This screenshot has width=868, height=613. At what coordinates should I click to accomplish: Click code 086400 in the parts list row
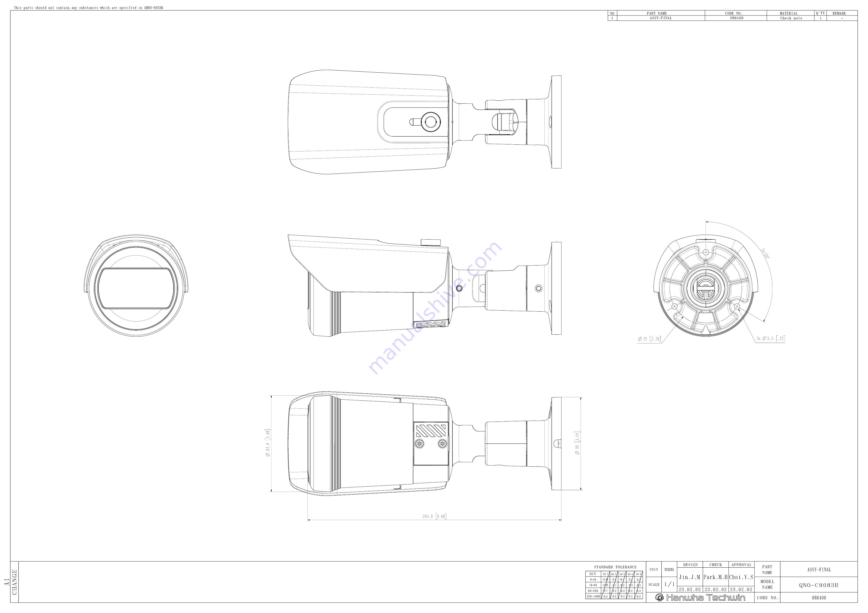(736, 18)
